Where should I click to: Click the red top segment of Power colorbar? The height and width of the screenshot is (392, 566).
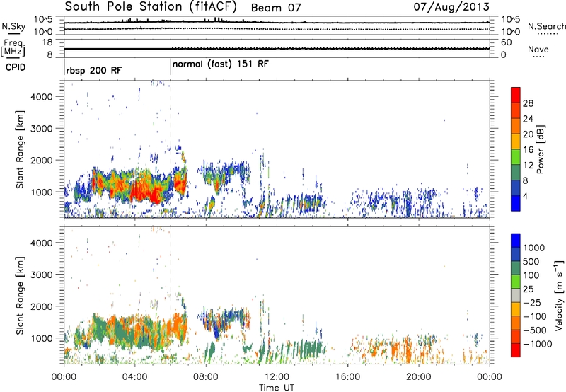tap(516, 93)
